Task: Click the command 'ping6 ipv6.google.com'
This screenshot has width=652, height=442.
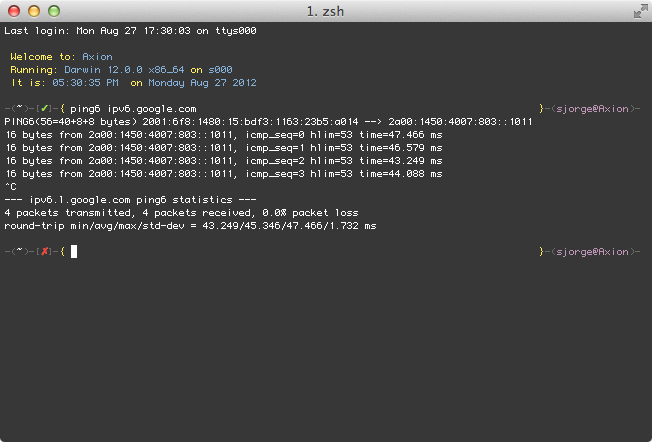Action: tap(133, 109)
